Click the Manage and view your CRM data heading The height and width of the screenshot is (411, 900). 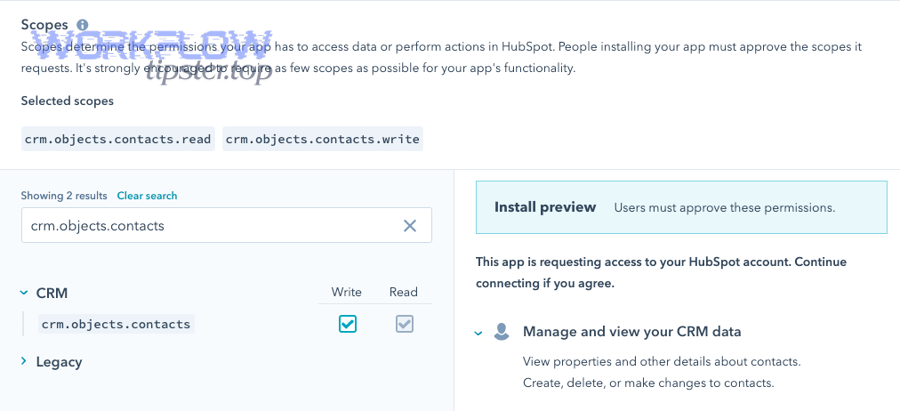[x=632, y=332]
